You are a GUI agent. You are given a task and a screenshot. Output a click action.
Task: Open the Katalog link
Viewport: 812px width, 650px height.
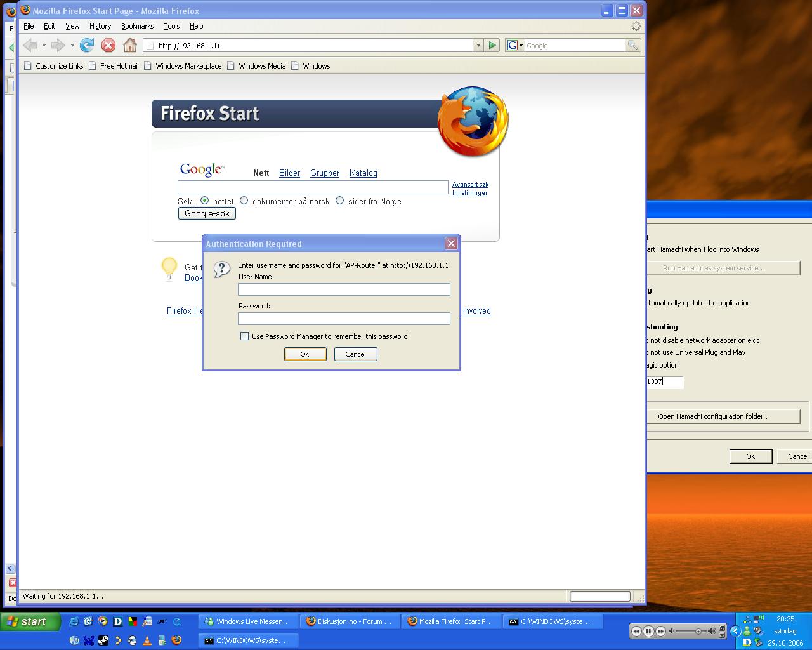tap(363, 173)
